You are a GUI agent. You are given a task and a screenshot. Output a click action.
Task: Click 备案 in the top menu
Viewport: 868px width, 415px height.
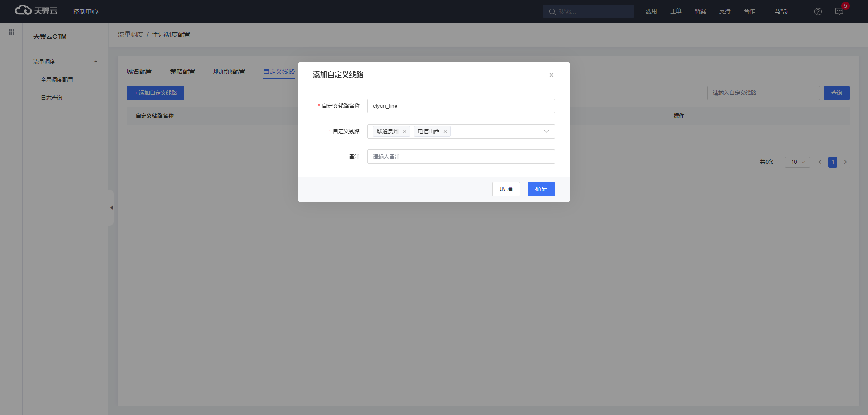(700, 11)
